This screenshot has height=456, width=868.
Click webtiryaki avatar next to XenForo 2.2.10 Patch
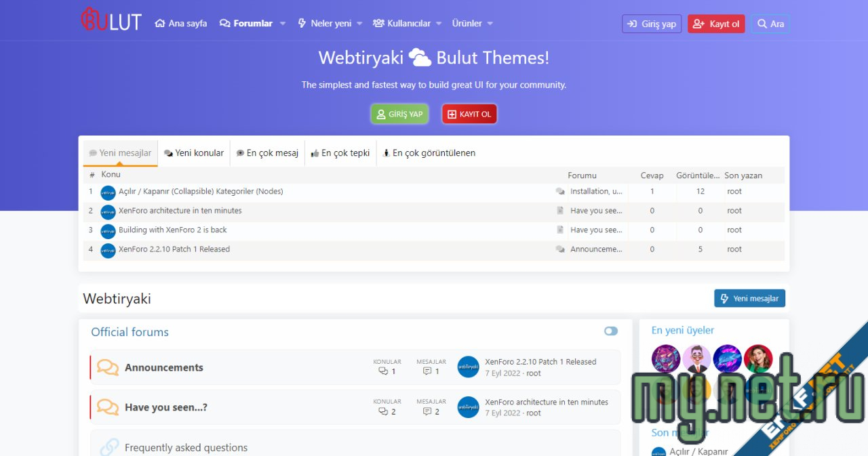point(468,367)
